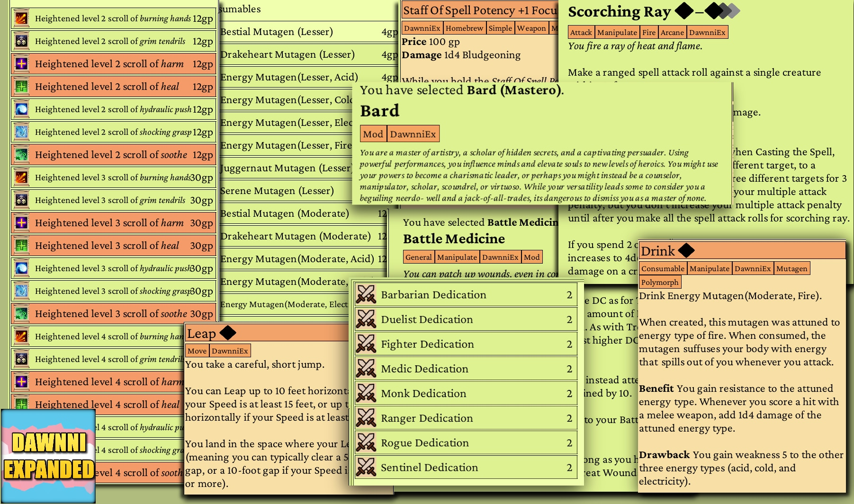
Task: Click the heal icon on level 3 scroll
Action: (21, 246)
